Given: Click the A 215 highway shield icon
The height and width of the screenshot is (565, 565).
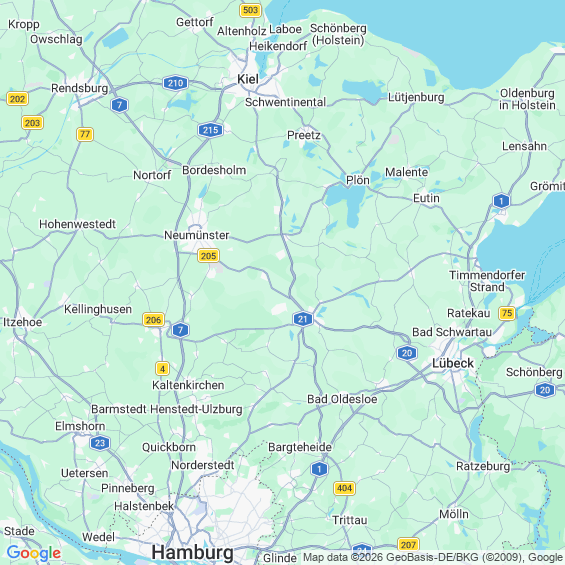Looking at the screenshot, I should pyautogui.click(x=210, y=130).
